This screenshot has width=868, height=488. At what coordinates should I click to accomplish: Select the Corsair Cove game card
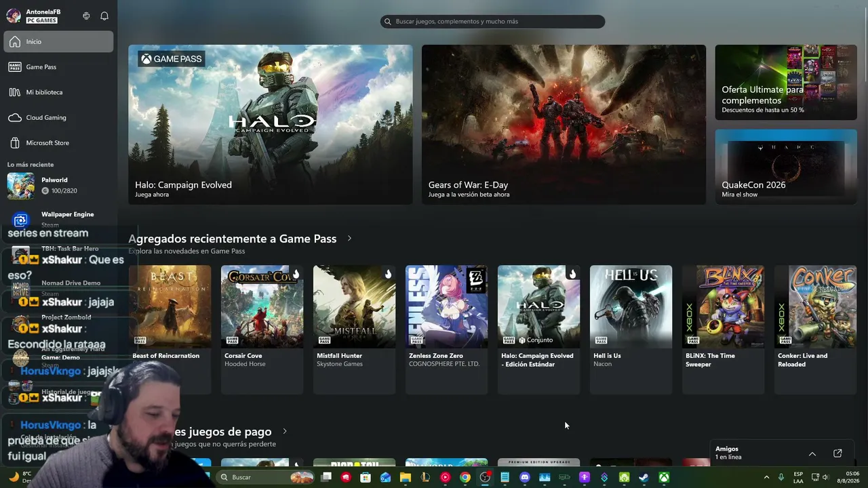pyautogui.click(x=262, y=329)
